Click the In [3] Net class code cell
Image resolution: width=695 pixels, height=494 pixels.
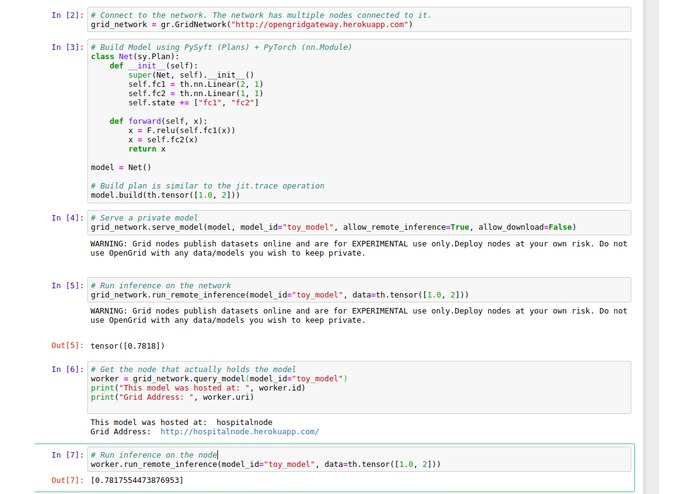coord(359,121)
